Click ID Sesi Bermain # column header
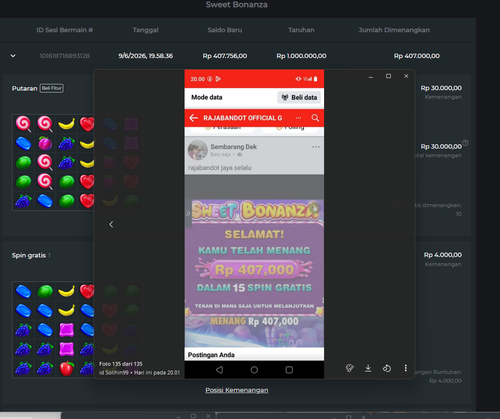The height and width of the screenshot is (419, 500). click(65, 30)
